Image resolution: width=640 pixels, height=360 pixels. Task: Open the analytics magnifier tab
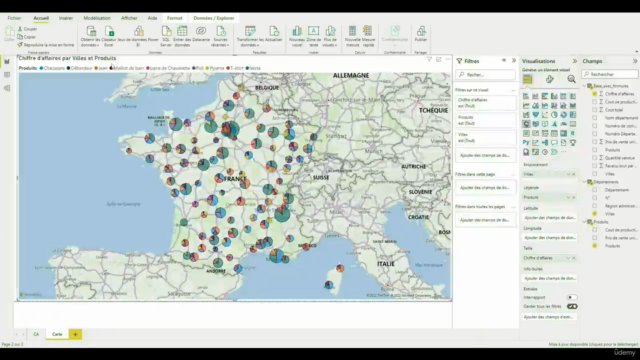click(x=571, y=79)
